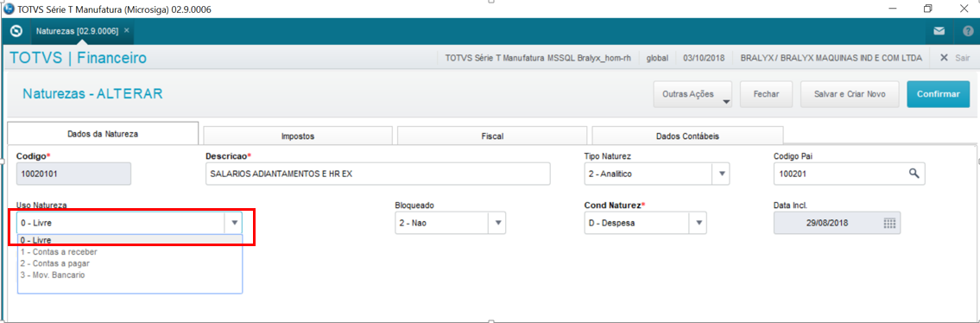Click the Data Incl. field showing 29/08/2018
Screen dimensions: 980x323
(837, 223)
